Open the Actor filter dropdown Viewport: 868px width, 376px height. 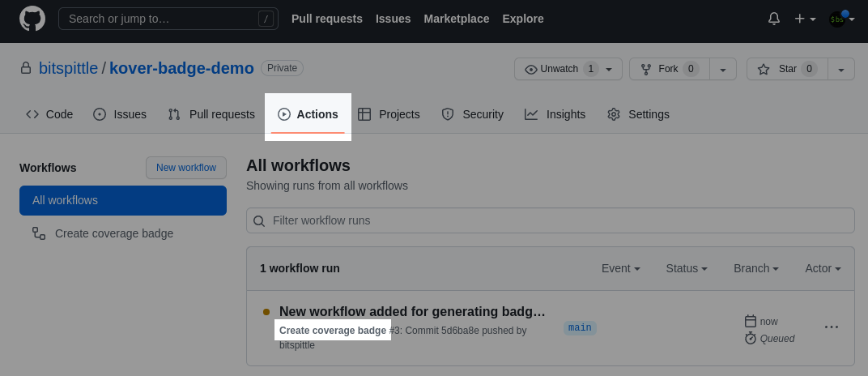pyautogui.click(x=823, y=268)
